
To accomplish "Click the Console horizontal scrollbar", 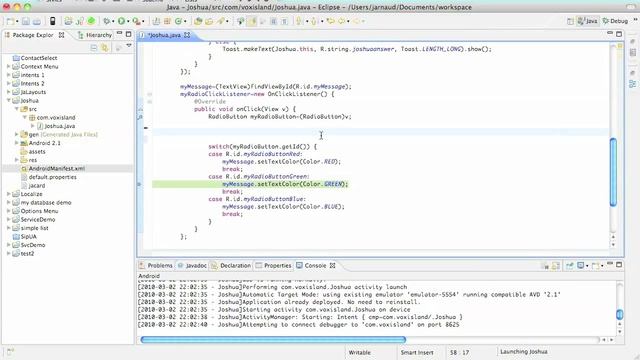I will (x=273, y=340).
